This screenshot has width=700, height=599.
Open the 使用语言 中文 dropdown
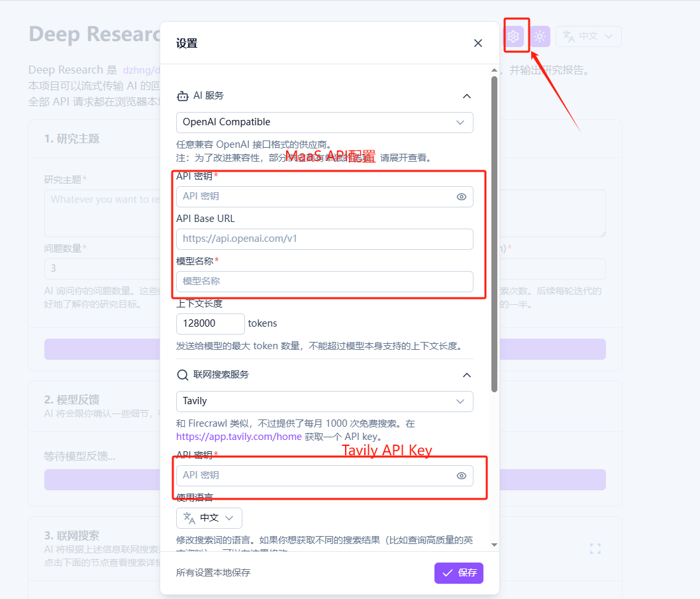click(x=209, y=517)
